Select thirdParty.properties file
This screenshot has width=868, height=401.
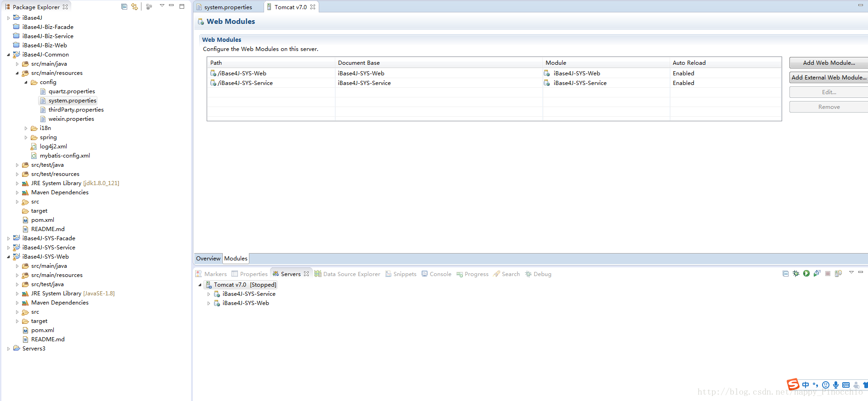tap(76, 110)
